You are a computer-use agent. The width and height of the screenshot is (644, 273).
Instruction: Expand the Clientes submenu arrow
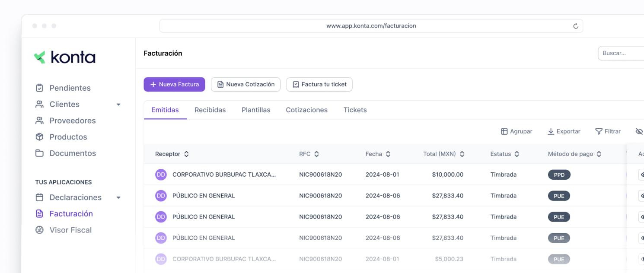point(118,105)
